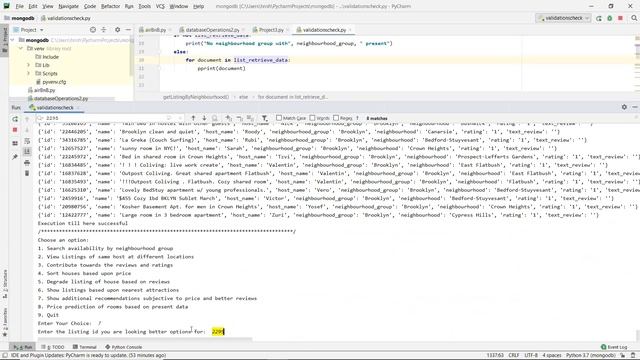Viewport: 640px width, 360px height.
Task: Open Search Everywhere magnifier icon
Action: 634,18
